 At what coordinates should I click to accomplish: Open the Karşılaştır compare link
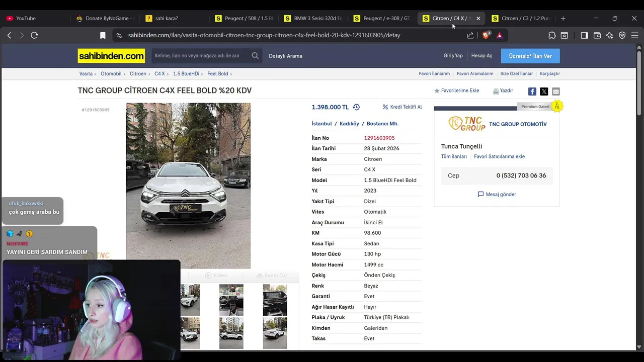[550, 73]
